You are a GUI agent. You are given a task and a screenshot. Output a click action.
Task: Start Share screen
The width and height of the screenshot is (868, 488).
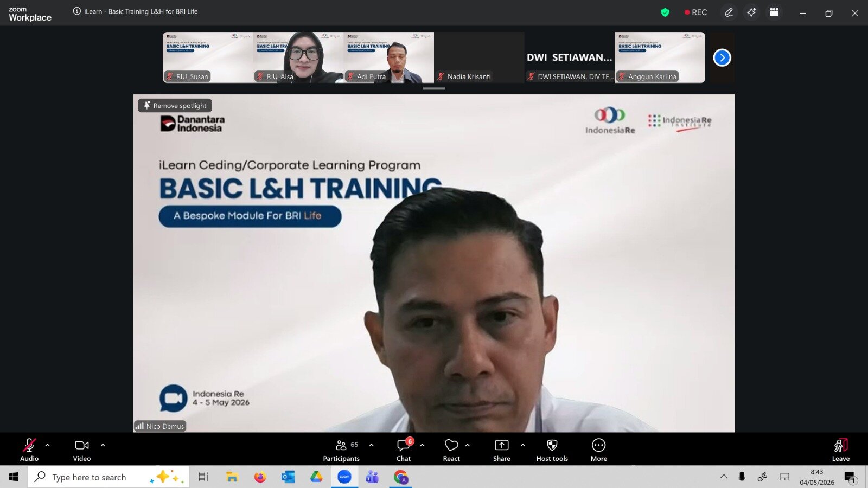pos(502,450)
